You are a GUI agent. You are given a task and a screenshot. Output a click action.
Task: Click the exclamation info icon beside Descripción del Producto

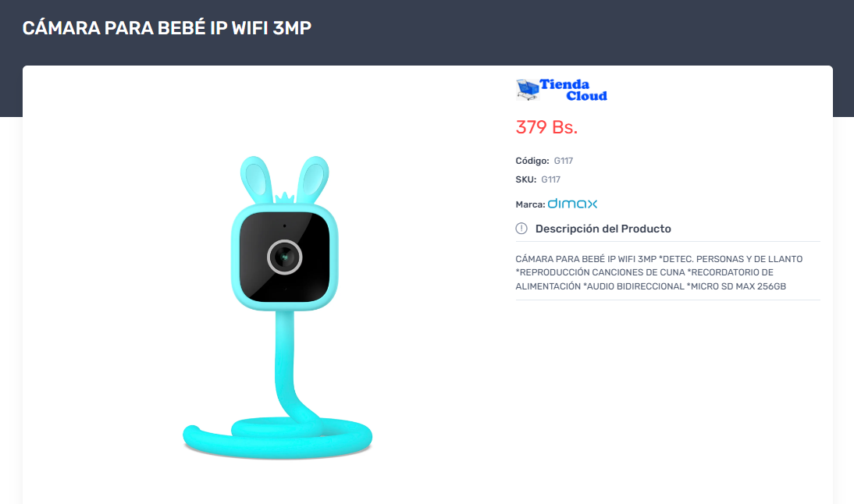point(521,229)
